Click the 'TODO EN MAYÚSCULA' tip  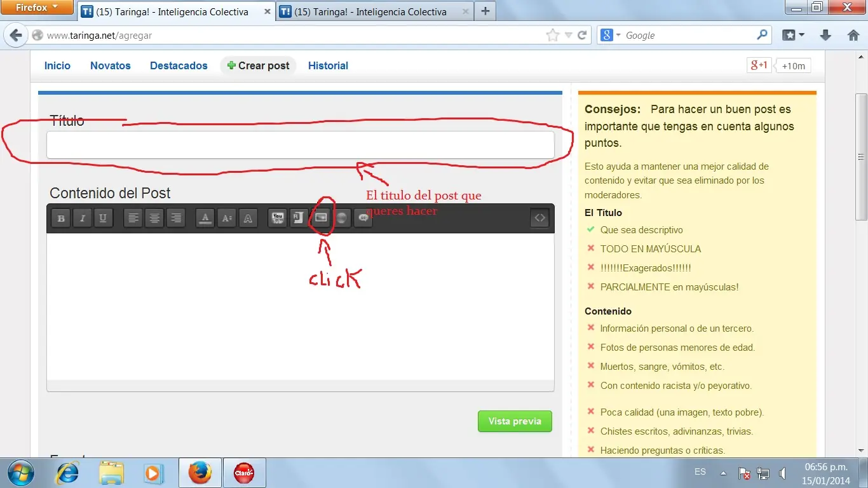[x=651, y=249]
